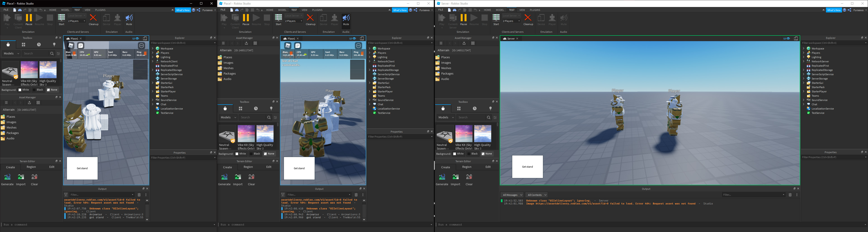Open Toolbox Inventory grid tab in left Place1 window
This screenshot has width=868, height=232.
(x=24, y=45)
